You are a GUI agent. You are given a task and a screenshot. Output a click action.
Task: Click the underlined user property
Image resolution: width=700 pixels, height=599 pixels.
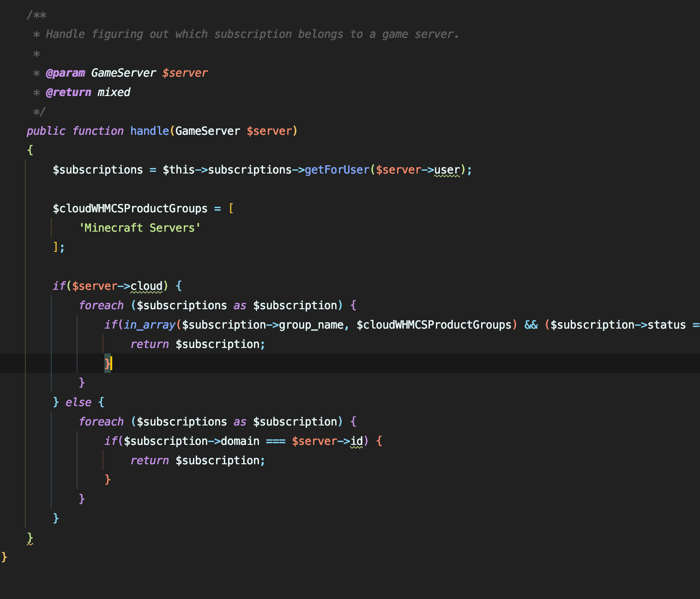pos(447,170)
